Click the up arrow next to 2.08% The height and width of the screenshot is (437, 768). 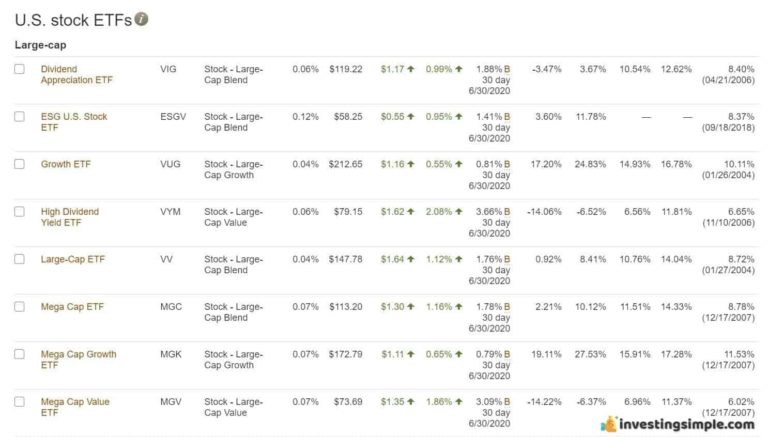(x=458, y=212)
